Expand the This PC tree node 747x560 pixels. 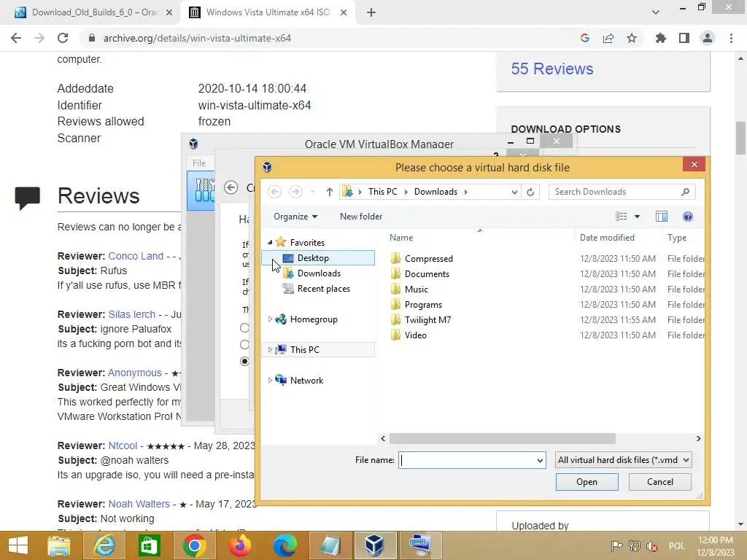pos(270,349)
